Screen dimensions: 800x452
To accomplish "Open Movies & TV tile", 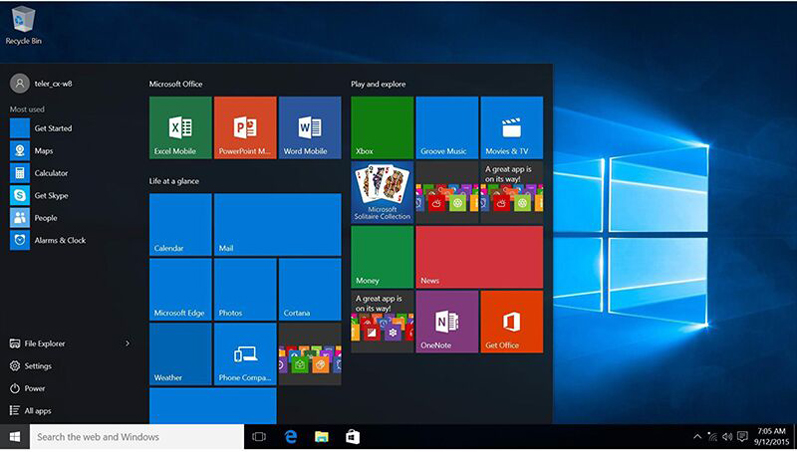I will [x=512, y=128].
